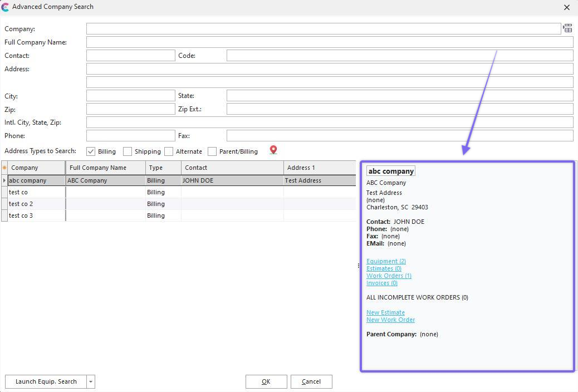Click the Contact column header
Image resolution: width=578 pixels, height=392 pixels.
[232, 168]
